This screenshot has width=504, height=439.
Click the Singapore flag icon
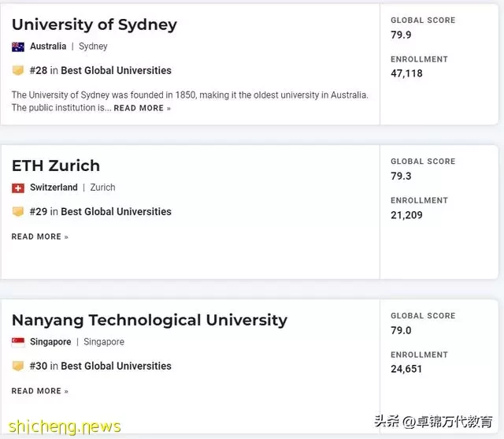click(x=18, y=343)
